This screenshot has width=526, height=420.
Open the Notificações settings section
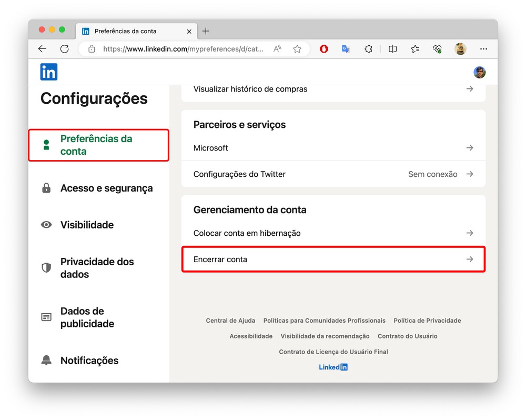[79, 360]
